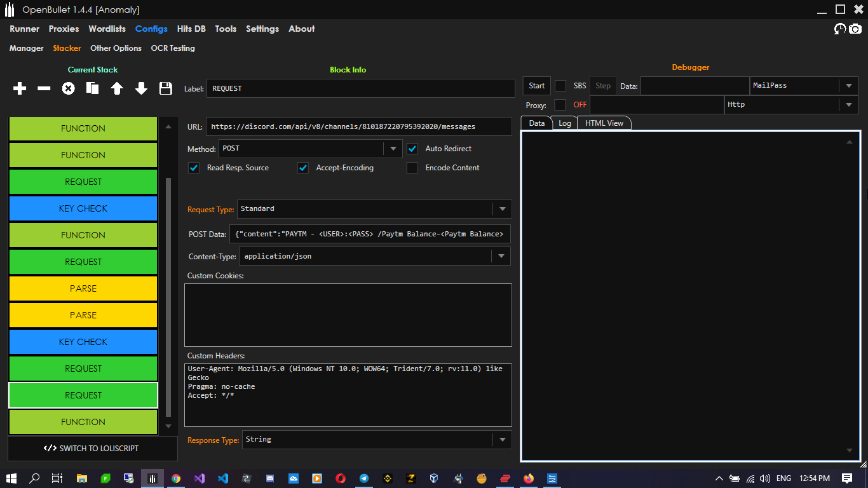The image size is (868, 488).
Task: Show hidden system tray icons
Action: (x=719, y=478)
